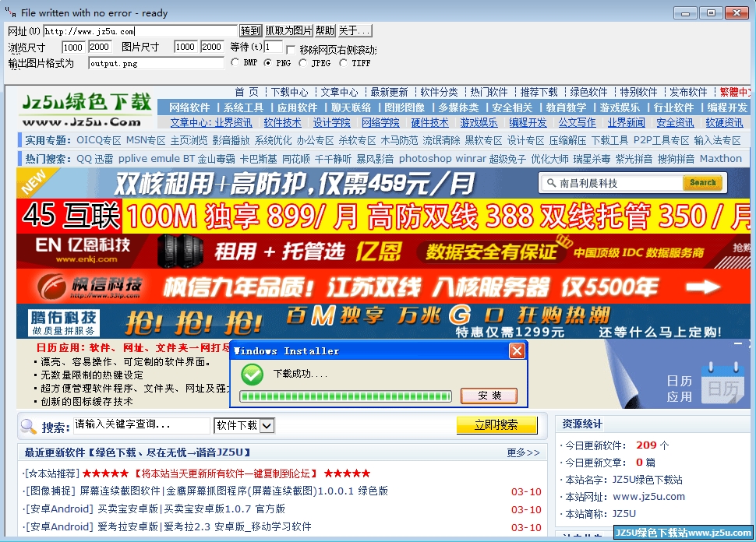756x542 pixels.
Task: Click the 业界资讯 article link
Action: 233,123
